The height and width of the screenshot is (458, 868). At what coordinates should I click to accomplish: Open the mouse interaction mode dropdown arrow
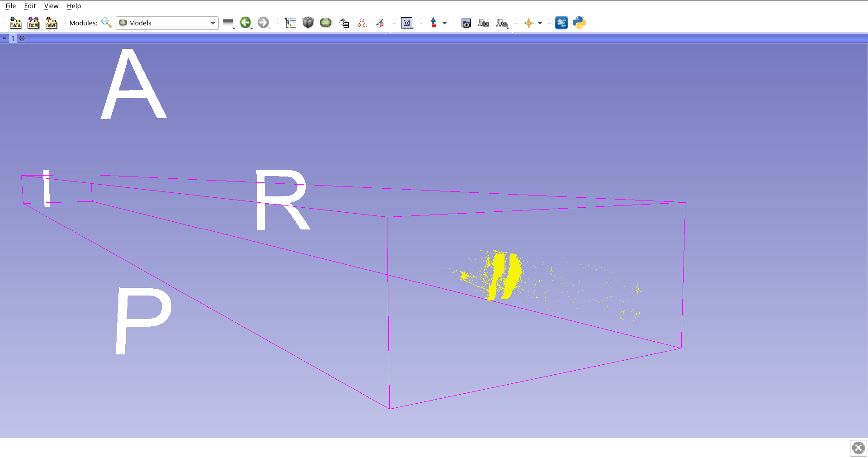(x=445, y=23)
